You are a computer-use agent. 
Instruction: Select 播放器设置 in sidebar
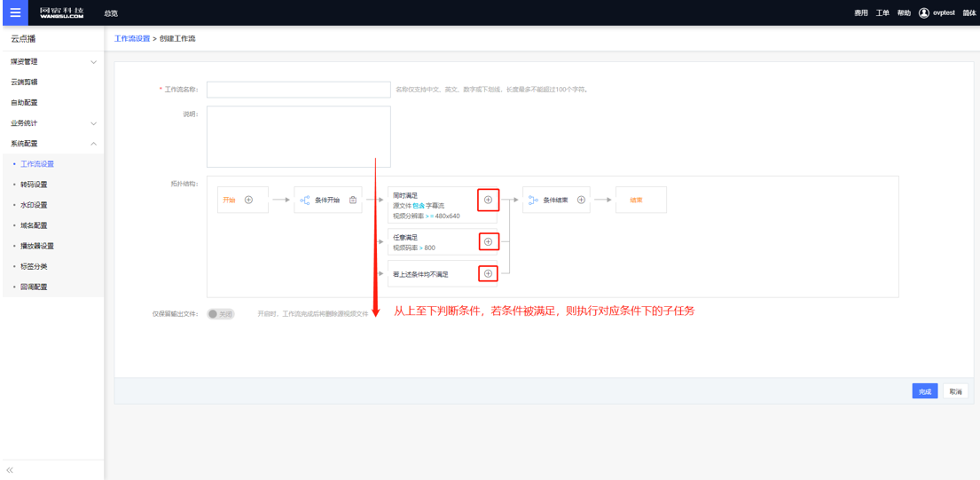pyautogui.click(x=37, y=247)
